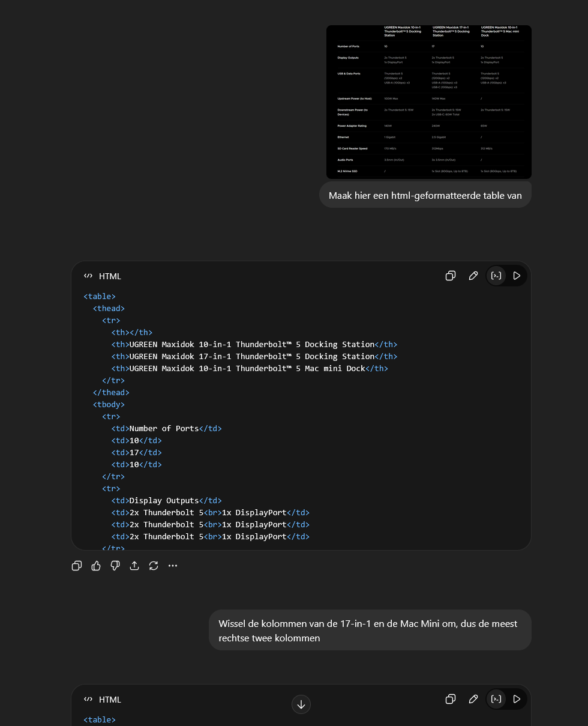Image resolution: width=588 pixels, height=726 pixels.
Task: Select code view in the lower code block
Action: coord(496,699)
